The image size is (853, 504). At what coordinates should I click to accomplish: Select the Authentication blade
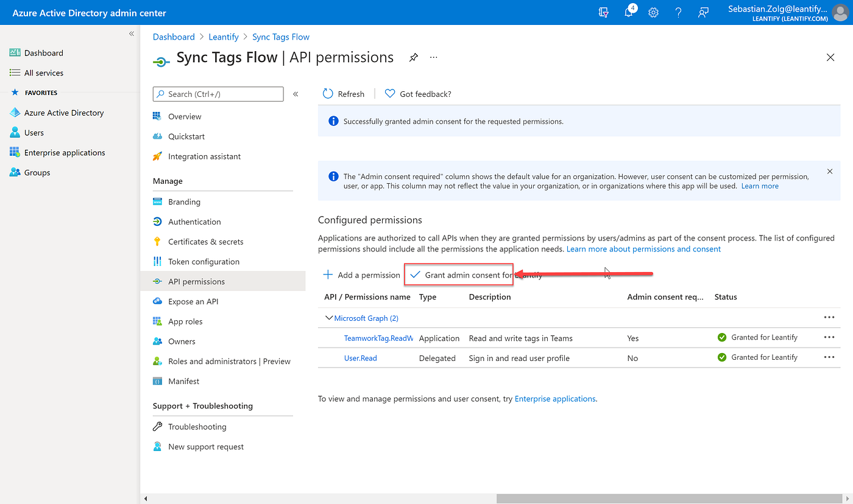[x=194, y=221]
